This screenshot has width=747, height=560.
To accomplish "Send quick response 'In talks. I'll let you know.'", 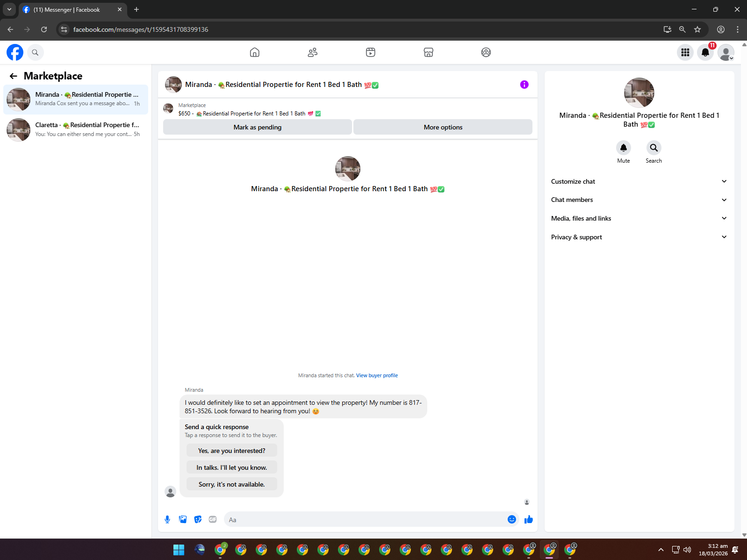I will pyautogui.click(x=232, y=467).
